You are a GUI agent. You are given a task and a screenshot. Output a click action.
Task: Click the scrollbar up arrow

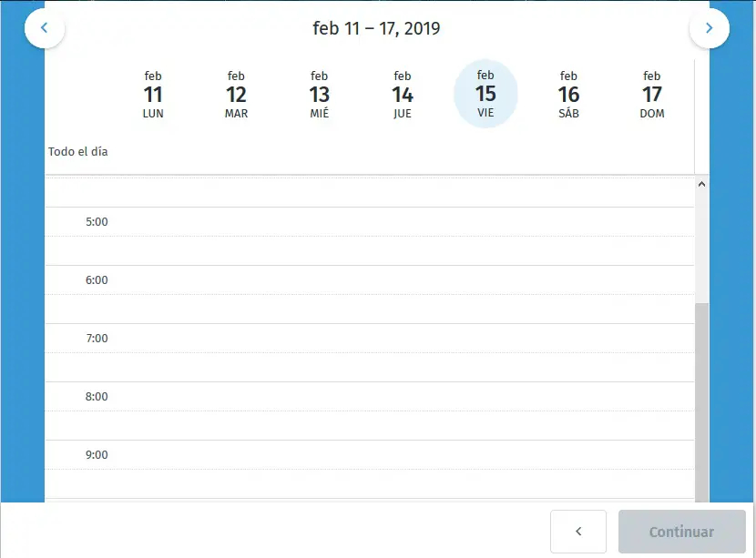[701, 184]
